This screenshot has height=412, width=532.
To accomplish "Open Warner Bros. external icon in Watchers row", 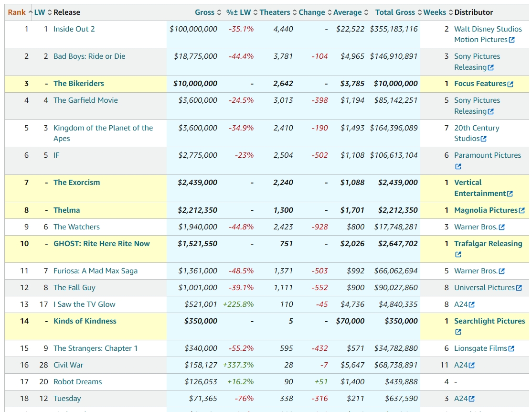I will 502,227.
